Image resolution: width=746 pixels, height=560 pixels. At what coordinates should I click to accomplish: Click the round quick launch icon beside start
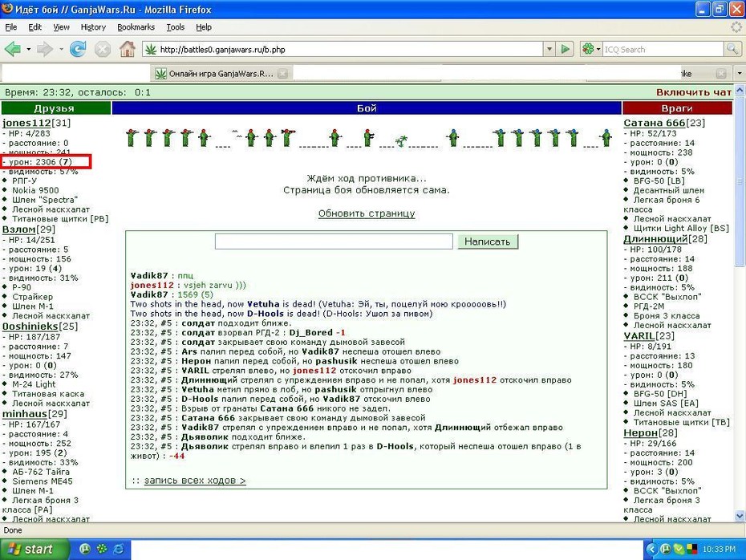85,549
